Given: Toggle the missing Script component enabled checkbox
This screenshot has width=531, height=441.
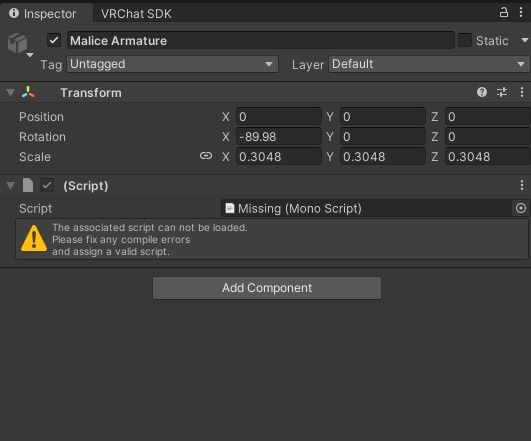Looking at the screenshot, I should coord(47,185).
